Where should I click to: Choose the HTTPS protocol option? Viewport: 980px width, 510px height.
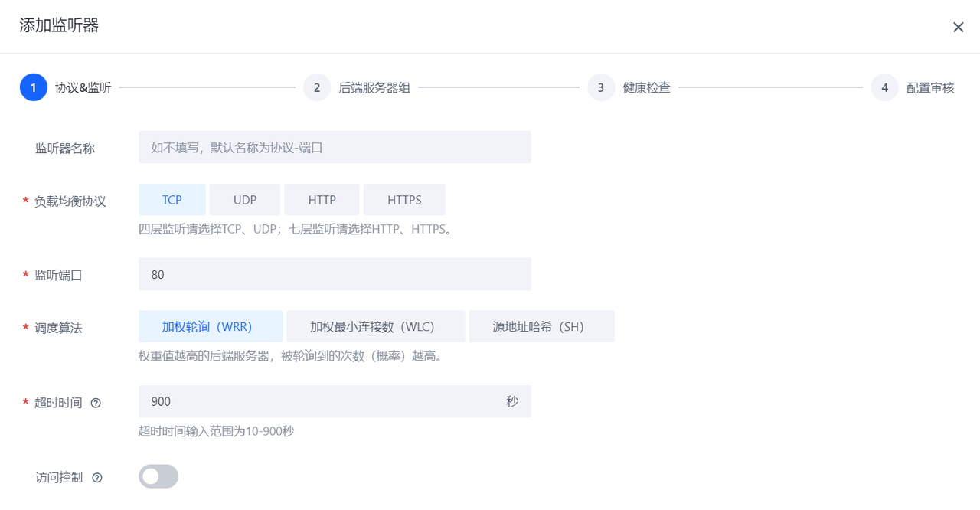point(404,200)
